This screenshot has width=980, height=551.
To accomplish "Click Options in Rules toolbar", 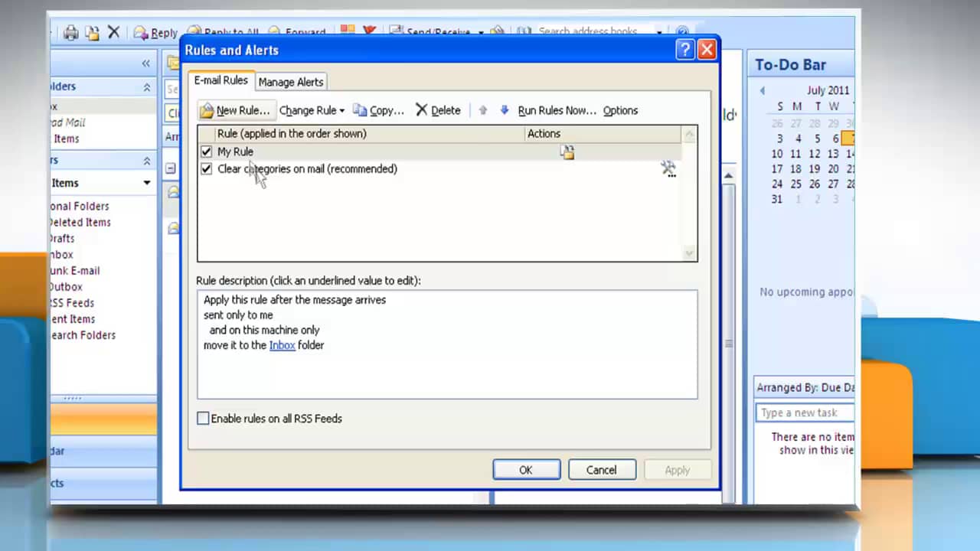I will coord(620,110).
